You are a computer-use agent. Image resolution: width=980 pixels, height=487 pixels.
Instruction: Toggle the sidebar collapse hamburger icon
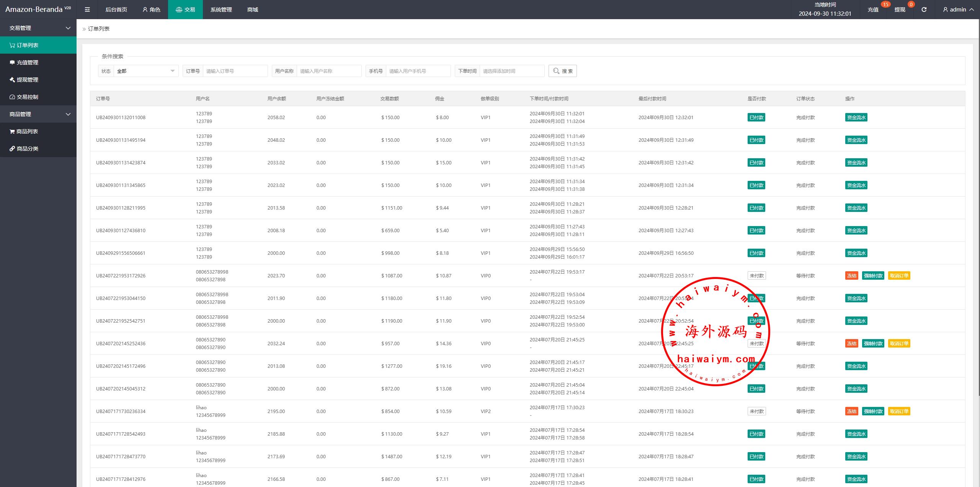click(87, 10)
